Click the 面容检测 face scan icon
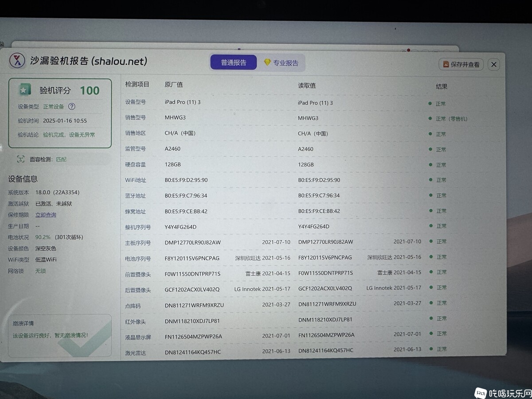This screenshot has width=532, height=399. coord(20,159)
